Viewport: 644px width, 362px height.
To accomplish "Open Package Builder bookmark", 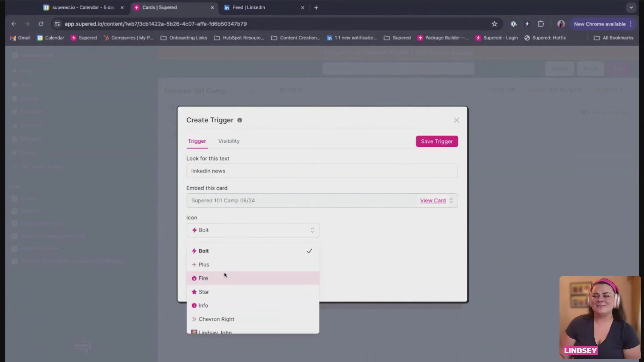I will tap(443, 38).
